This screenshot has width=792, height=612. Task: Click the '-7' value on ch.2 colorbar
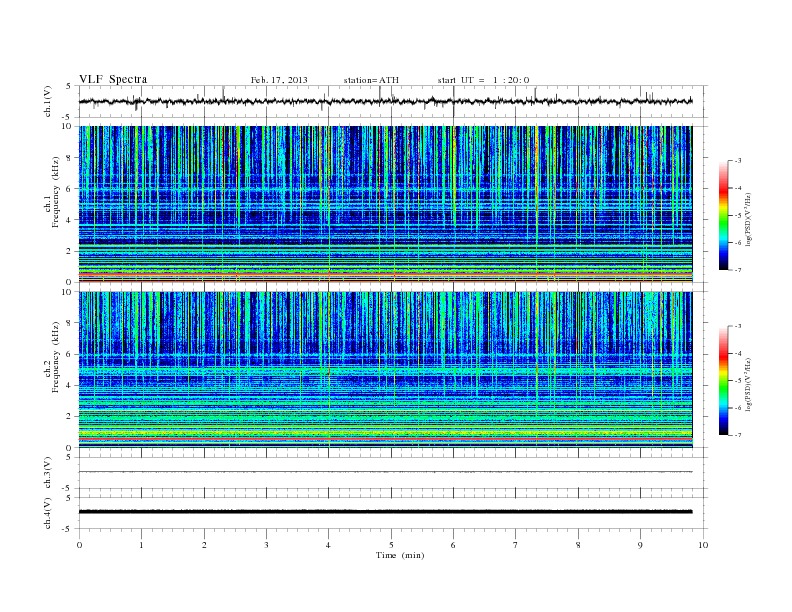point(737,435)
